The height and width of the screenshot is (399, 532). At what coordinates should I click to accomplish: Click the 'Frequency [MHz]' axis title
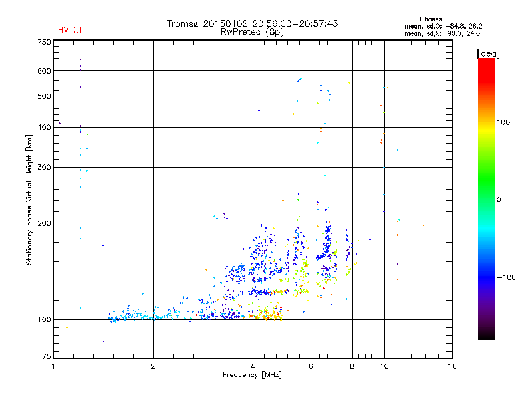(252, 375)
